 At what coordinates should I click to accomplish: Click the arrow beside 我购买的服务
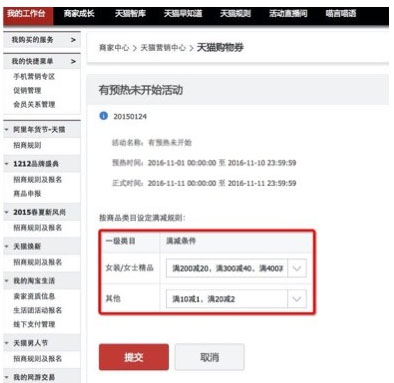(x=73, y=40)
